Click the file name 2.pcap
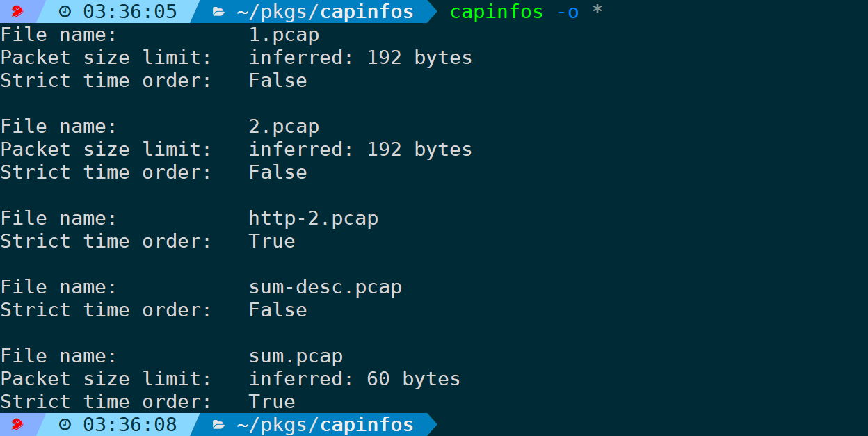 [x=284, y=127]
